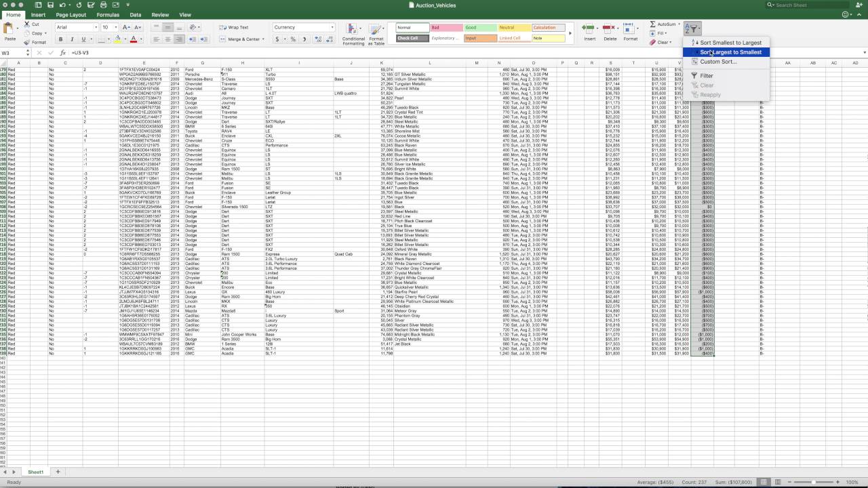868x488 pixels.
Task: Choose Sort Largest to Smallest
Action: pos(726,52)
